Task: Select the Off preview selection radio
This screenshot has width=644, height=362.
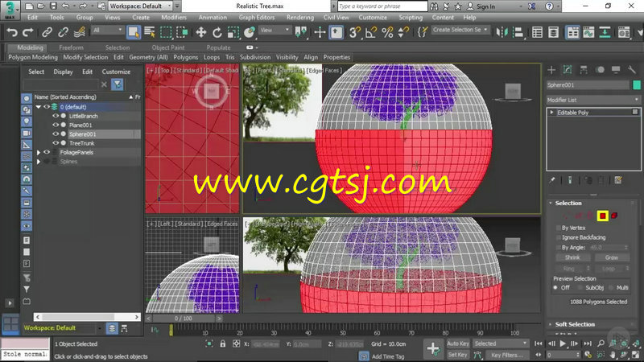Action: 555,288
